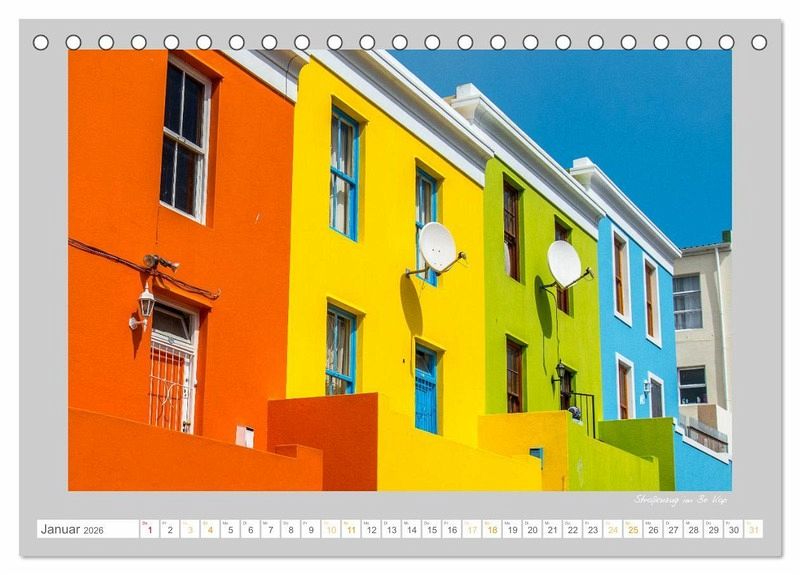Click the photo caption text below the image
Image resolution: width=800 pixels, height=575 pixels.
(681, 499)
